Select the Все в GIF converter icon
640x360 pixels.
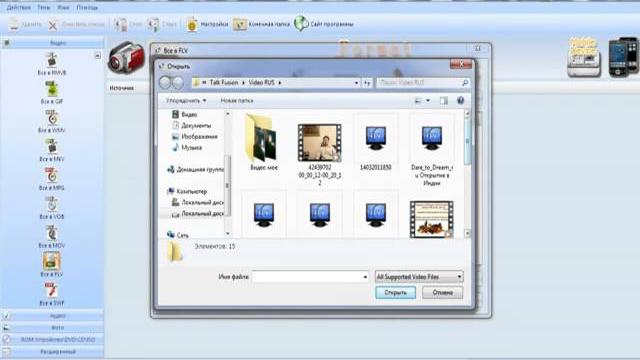coord(51,89)
